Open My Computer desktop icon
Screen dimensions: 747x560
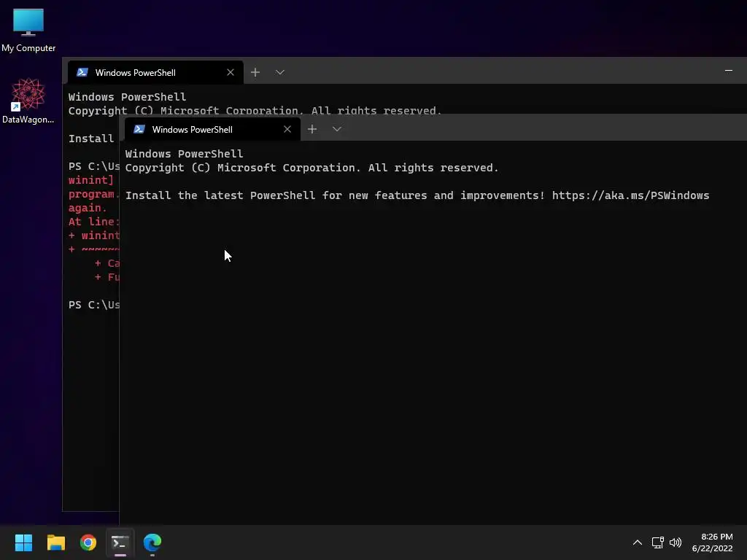point(28,30)
